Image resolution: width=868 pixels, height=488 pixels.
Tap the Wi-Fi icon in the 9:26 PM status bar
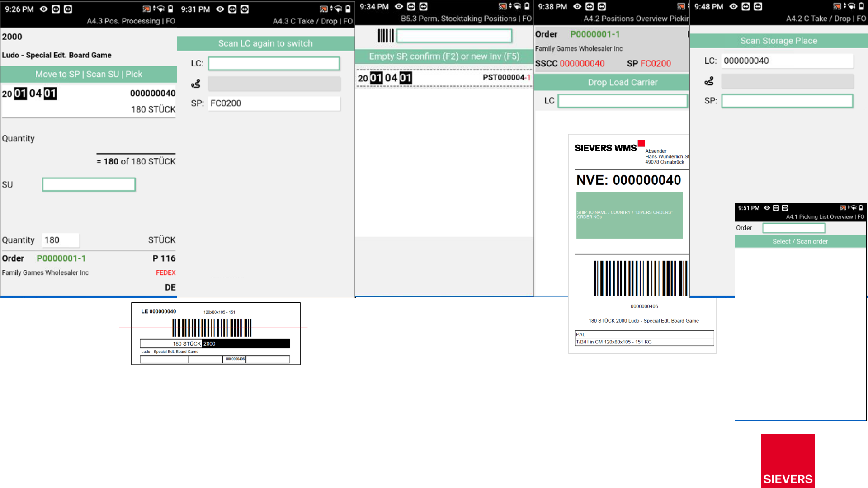160,9
